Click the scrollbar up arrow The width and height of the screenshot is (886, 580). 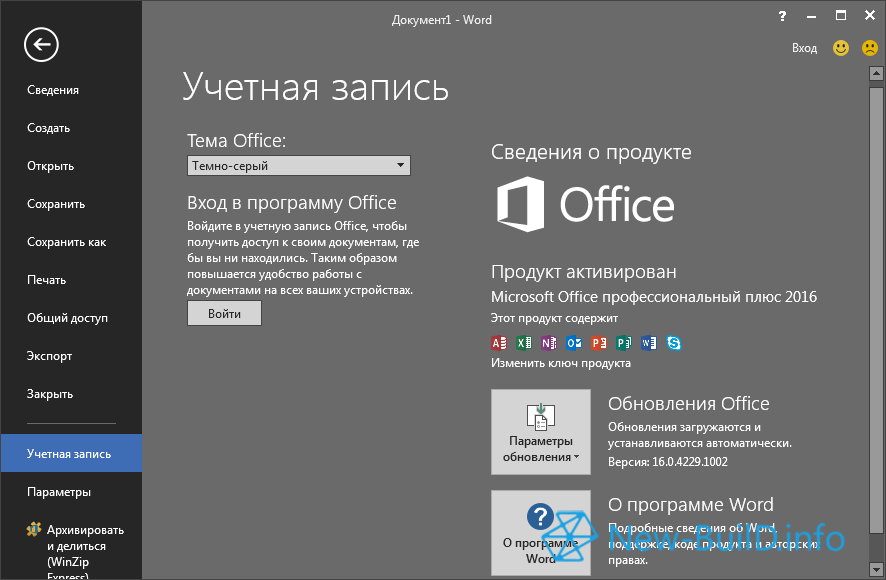click(876, 73)
